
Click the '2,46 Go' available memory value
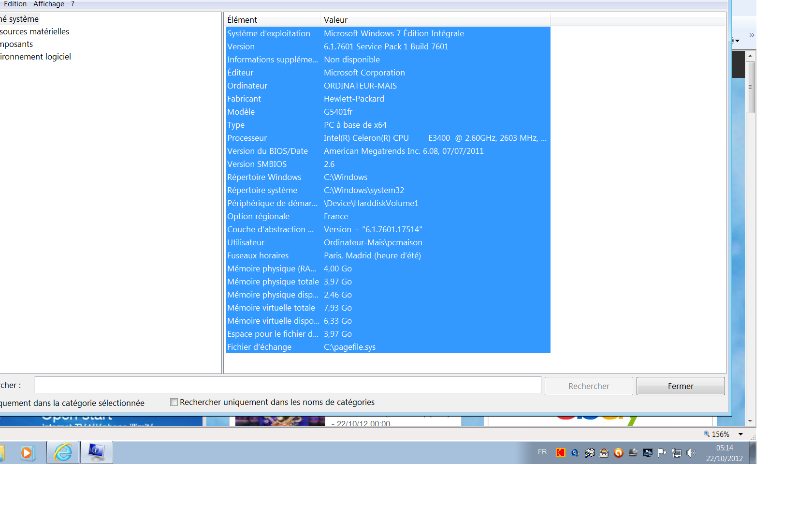(x=338, y=295)
